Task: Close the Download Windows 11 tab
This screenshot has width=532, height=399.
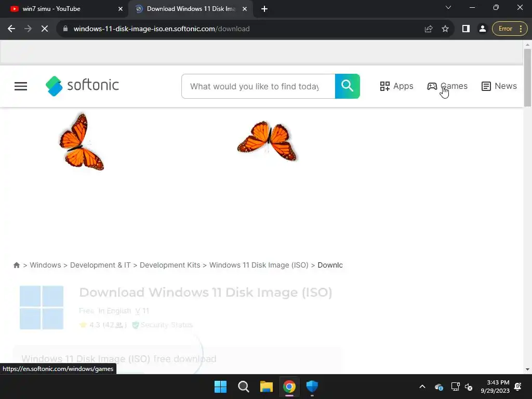Action: point(245,9)
